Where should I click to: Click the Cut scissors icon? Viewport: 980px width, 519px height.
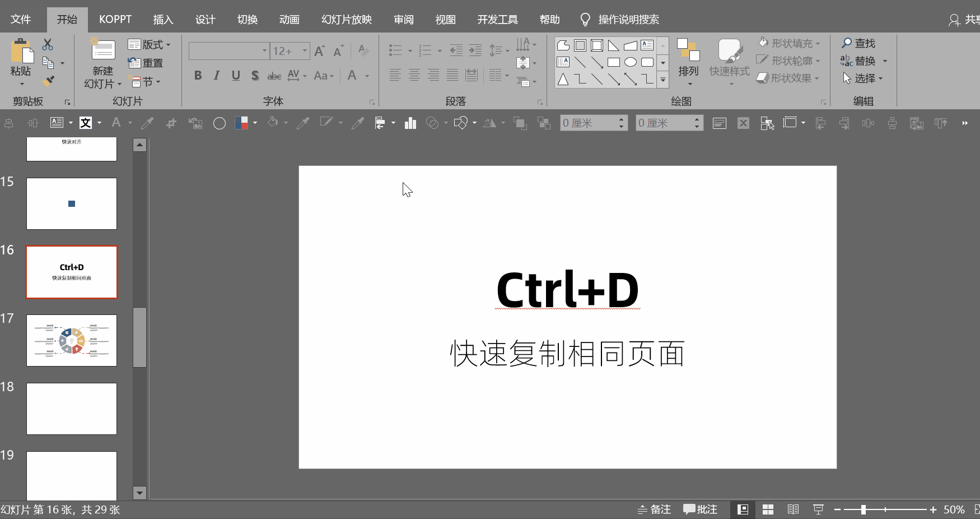(x=48, y=44)
